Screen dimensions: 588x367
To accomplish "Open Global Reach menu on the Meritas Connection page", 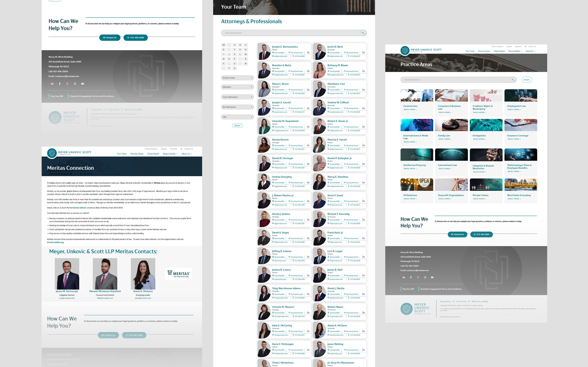I will [x=153, y=154].
